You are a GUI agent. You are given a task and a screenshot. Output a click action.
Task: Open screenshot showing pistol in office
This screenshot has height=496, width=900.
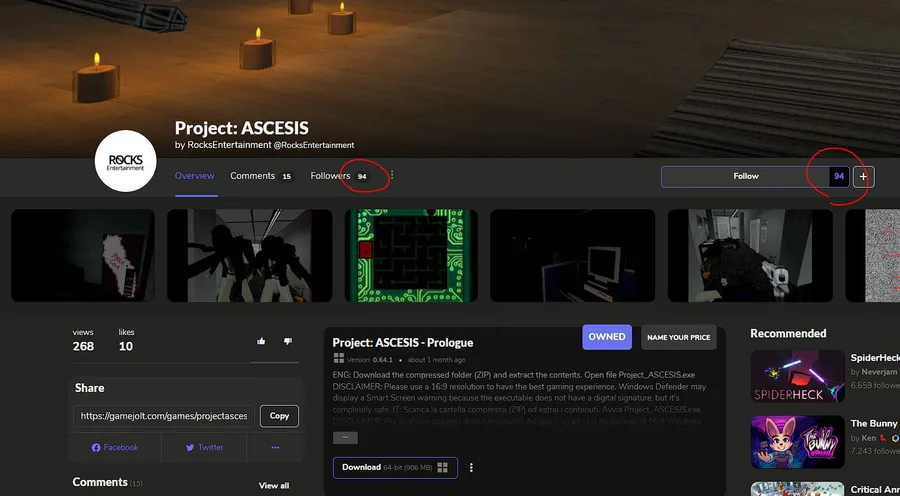tap(750, 255)
